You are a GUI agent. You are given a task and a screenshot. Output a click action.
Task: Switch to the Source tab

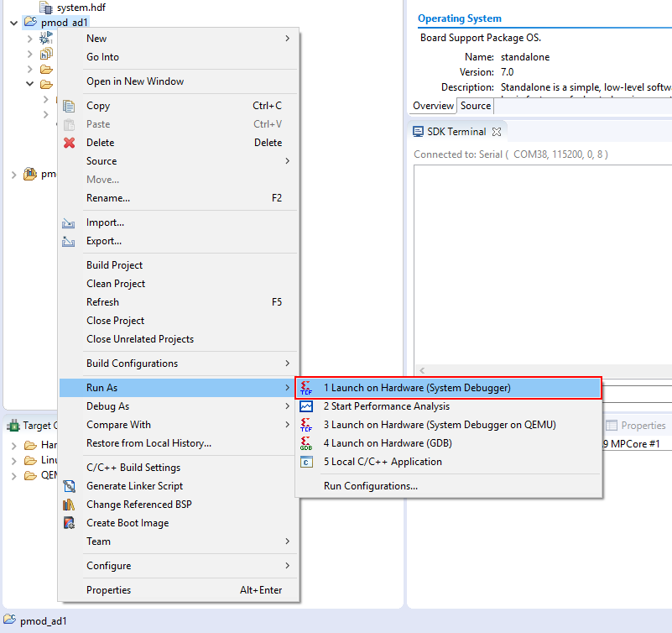pyautogui.click(x=476, y=106)
